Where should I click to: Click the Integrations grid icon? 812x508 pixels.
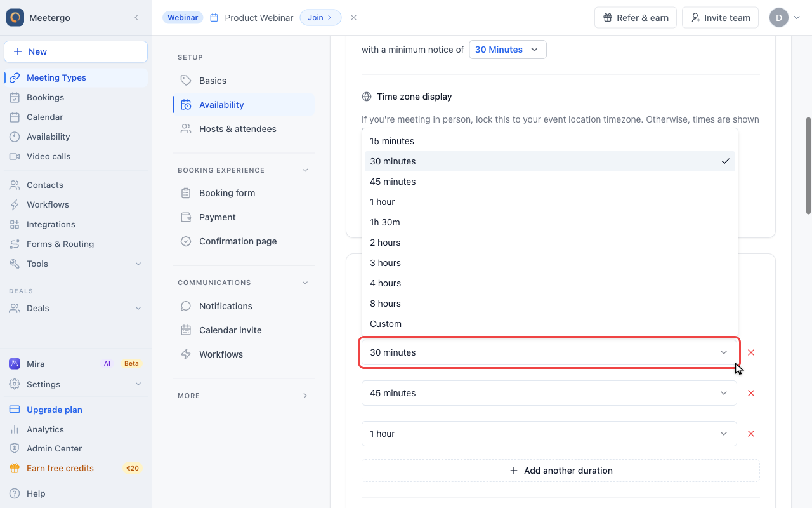click(15, 224)
